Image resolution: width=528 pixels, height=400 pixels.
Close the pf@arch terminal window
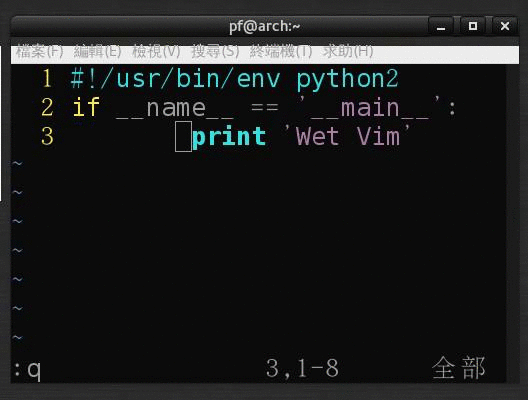pyautogui.click(x=505, y=26)
